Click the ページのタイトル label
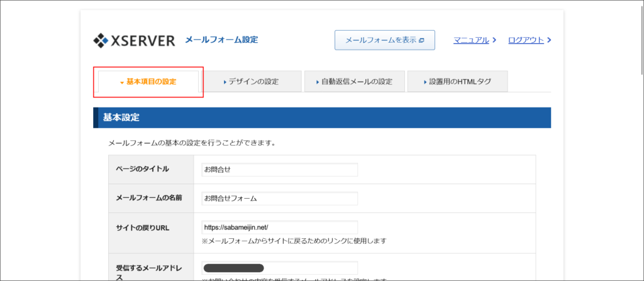Image resolution: width=644 pixels, height=281 pixels. (x=143, y=169)
